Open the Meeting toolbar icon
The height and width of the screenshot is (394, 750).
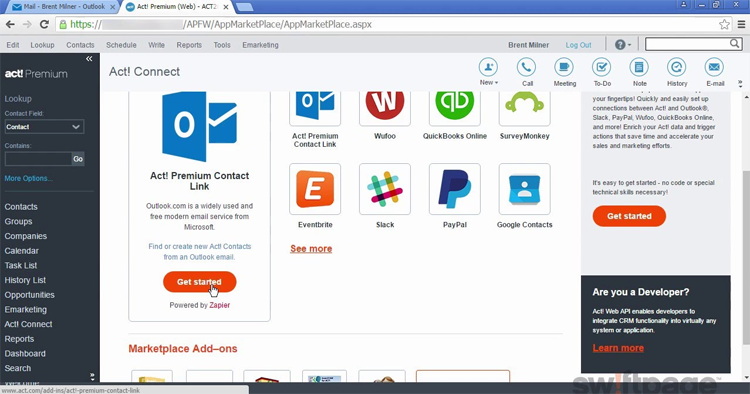coord(564,67)
